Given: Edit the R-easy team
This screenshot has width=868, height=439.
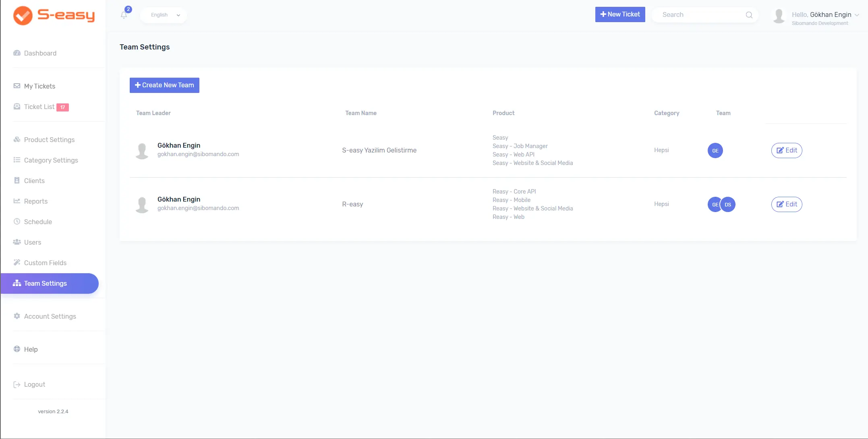Looking at the screenshot, I should (x=787, y=204).
